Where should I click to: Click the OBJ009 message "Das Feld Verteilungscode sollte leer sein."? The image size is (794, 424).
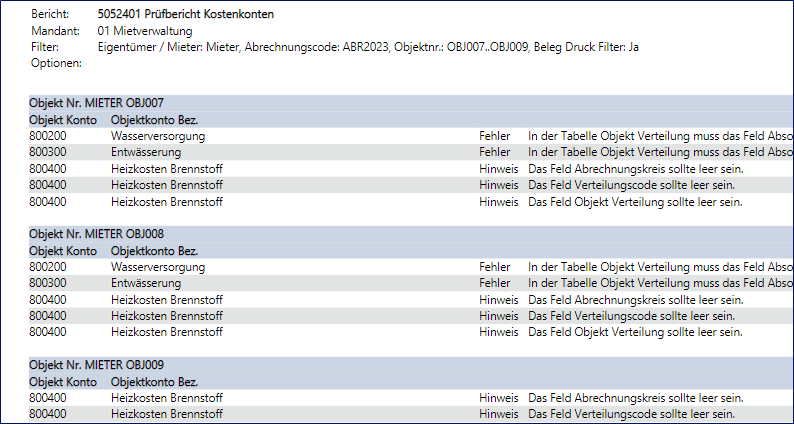pos(631,414)
